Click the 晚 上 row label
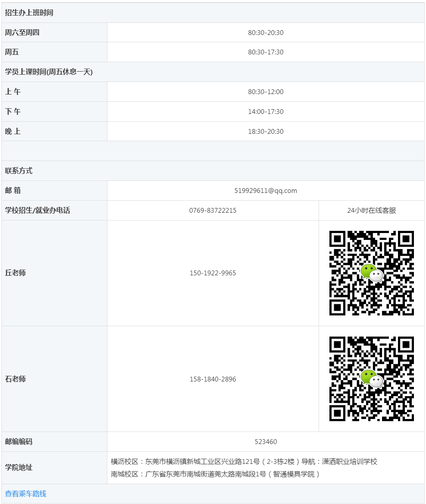 pos(13,131)
